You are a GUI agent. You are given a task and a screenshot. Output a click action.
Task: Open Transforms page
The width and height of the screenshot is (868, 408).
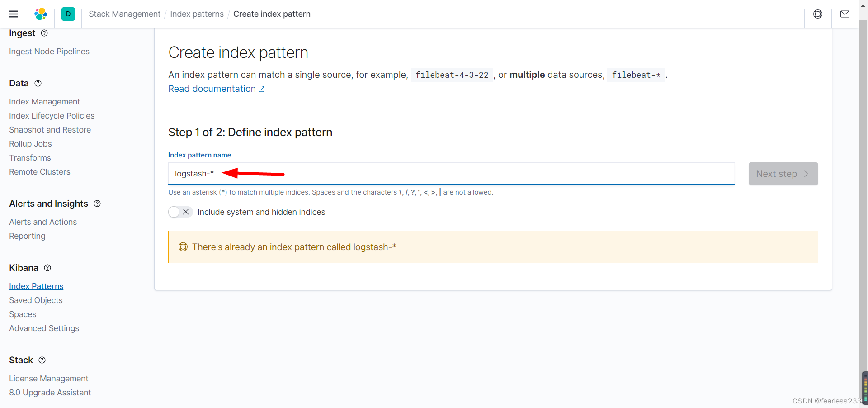point(30,158)
